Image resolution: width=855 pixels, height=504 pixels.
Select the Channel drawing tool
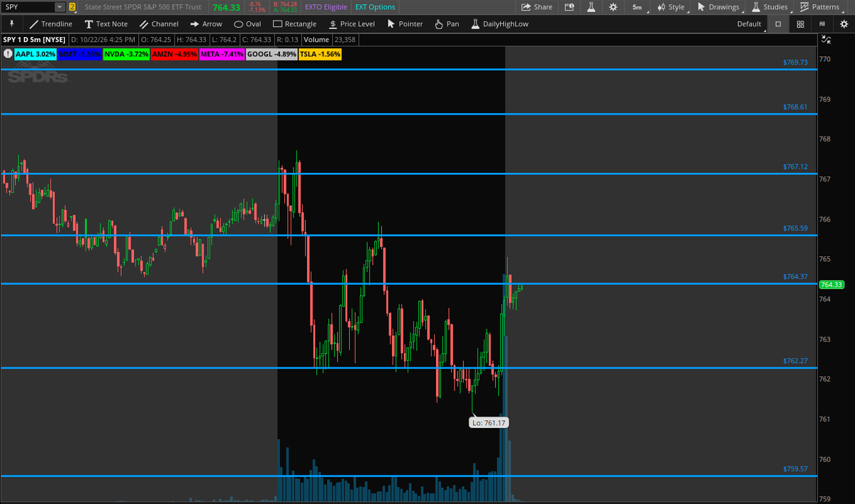[159, 23]
